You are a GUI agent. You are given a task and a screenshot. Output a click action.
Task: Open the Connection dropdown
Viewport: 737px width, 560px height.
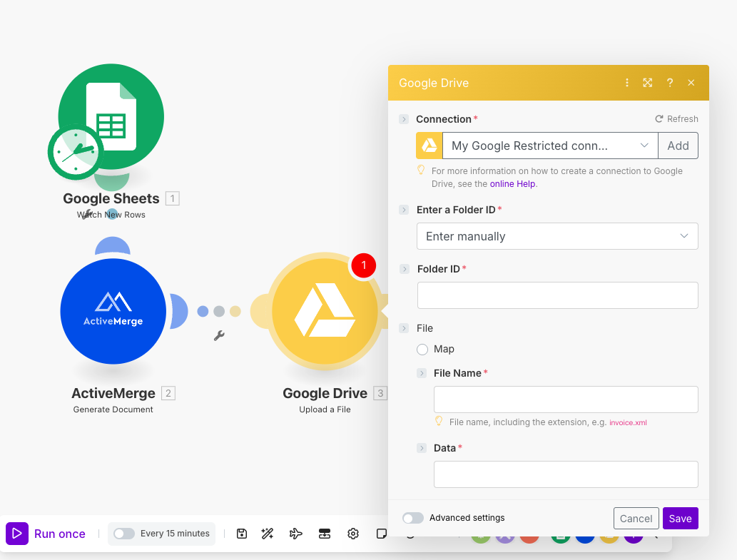[x=549, y=146]
